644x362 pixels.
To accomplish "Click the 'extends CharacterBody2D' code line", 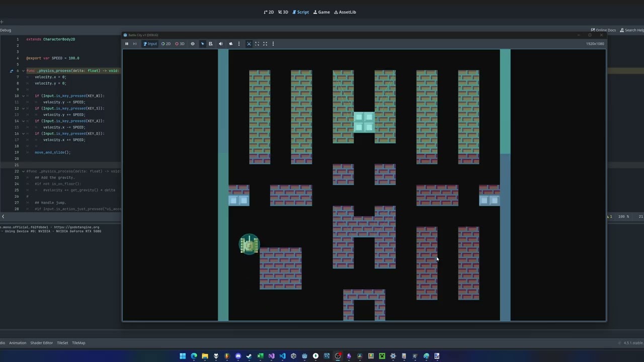I will pos(51,39).
